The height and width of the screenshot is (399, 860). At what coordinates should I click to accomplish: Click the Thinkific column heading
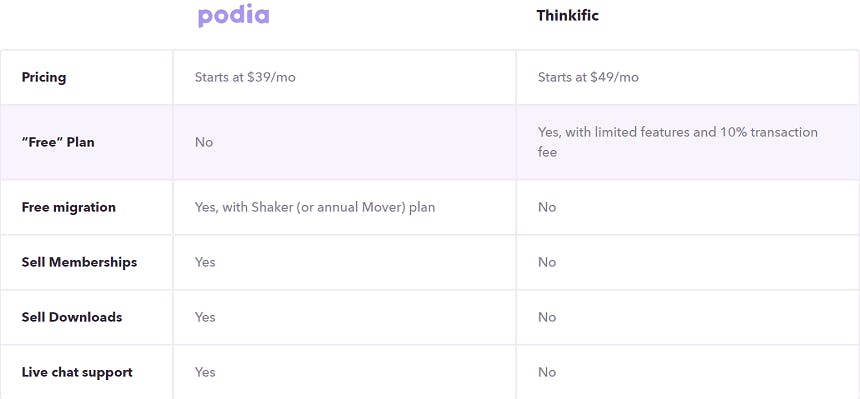click(x=568, y=15)
